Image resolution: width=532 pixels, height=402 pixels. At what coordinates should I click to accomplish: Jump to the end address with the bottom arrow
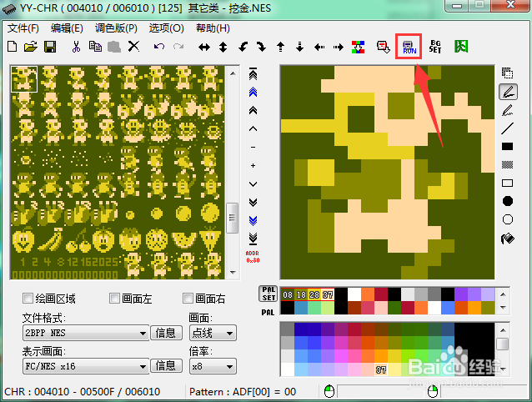pyautogui.click(x=253, y=239)
